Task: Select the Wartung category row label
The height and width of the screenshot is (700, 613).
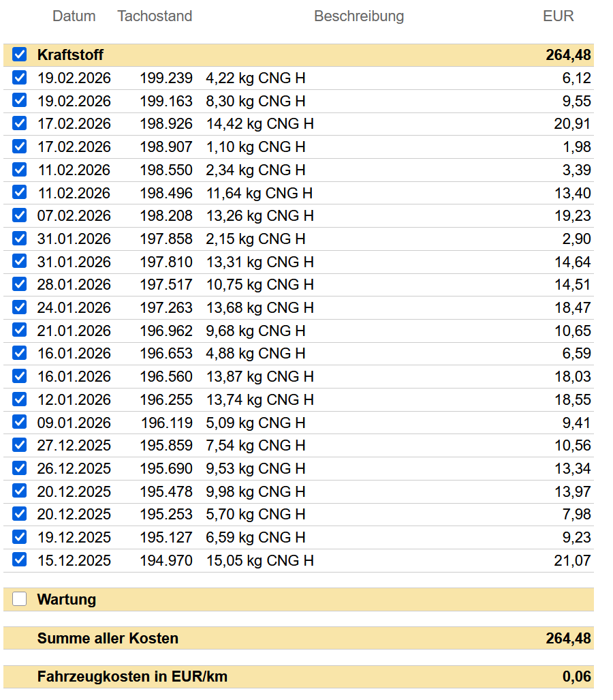Action: [x=67, y=599]
